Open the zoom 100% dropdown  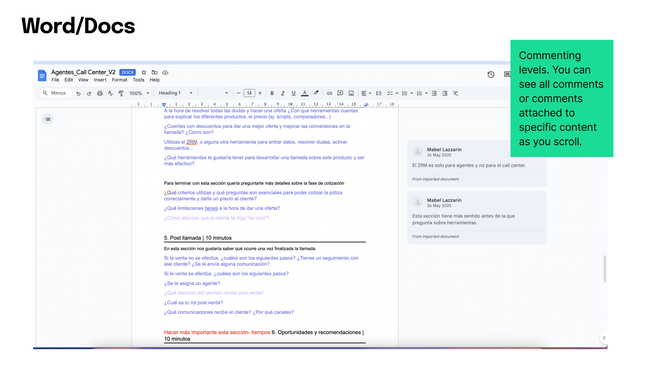tap(139, 94)
